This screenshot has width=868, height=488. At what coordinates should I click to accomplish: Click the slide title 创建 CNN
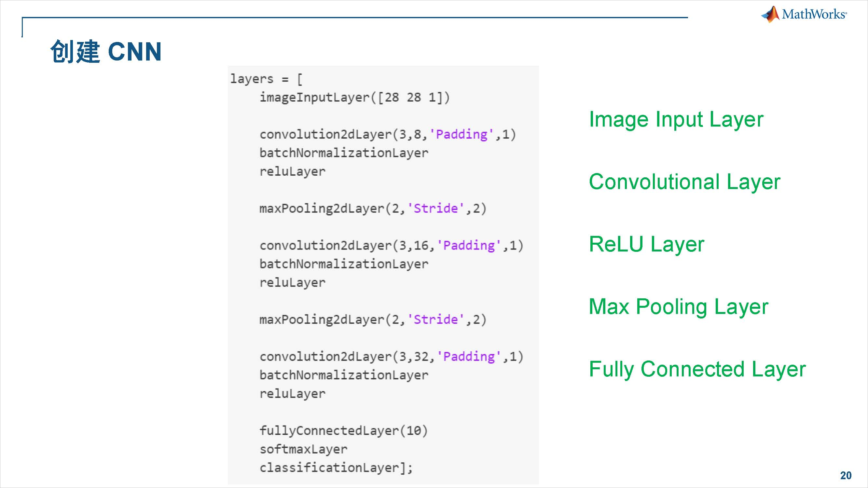[106, 51]
